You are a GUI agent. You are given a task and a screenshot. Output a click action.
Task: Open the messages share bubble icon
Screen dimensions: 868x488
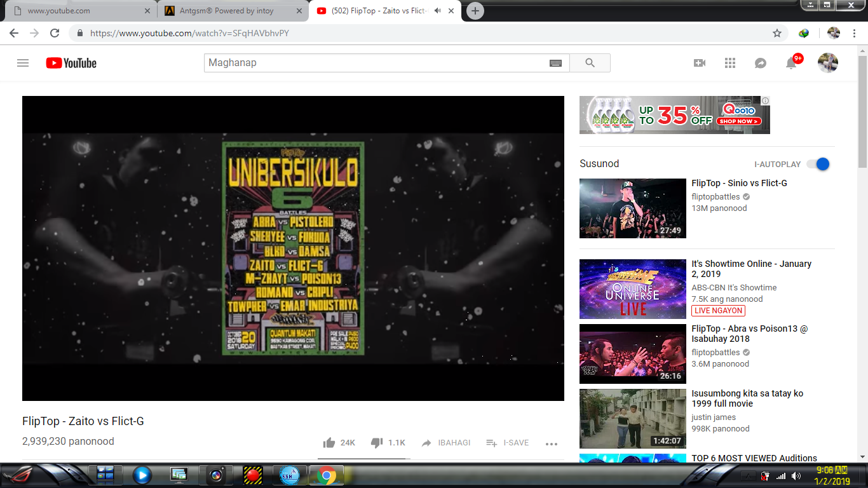pyautogui.click(x=761, y=63)
